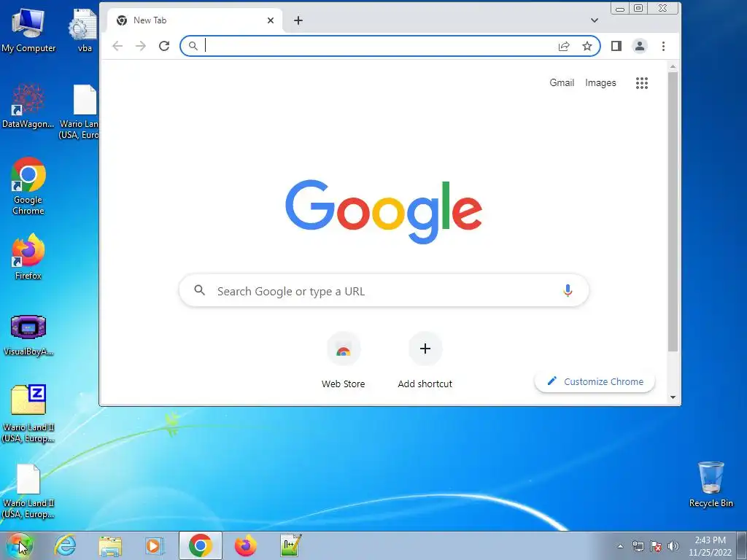Close the New Tab tab

(271, 20)
